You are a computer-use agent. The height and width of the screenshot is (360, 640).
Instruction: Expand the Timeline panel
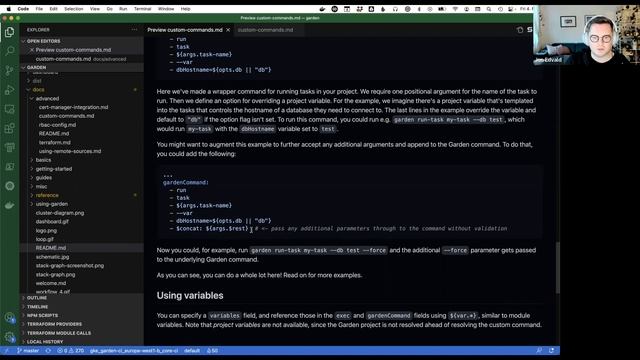[x=82, y=307]
